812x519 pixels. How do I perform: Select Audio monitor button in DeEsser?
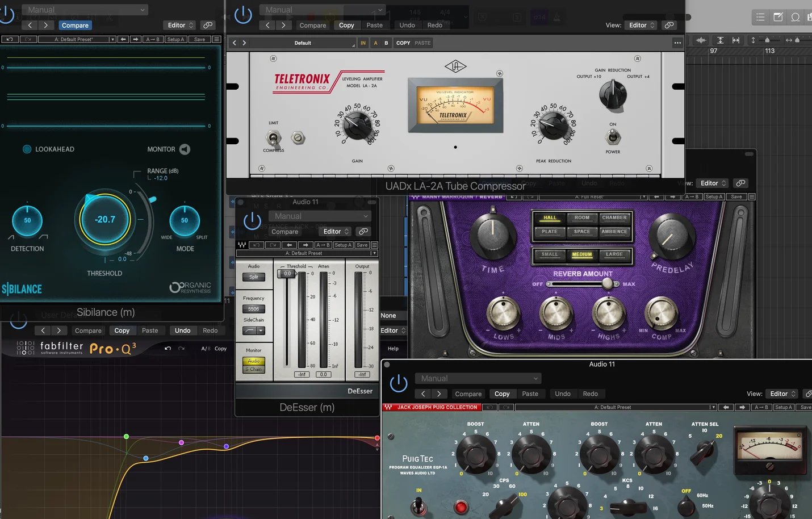pos(254,361)
